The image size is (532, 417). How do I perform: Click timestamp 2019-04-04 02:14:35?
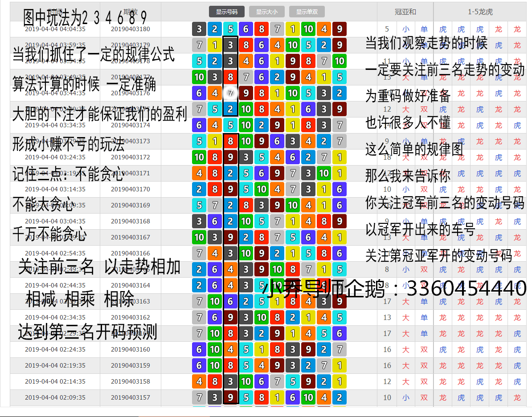coord(55,381)
